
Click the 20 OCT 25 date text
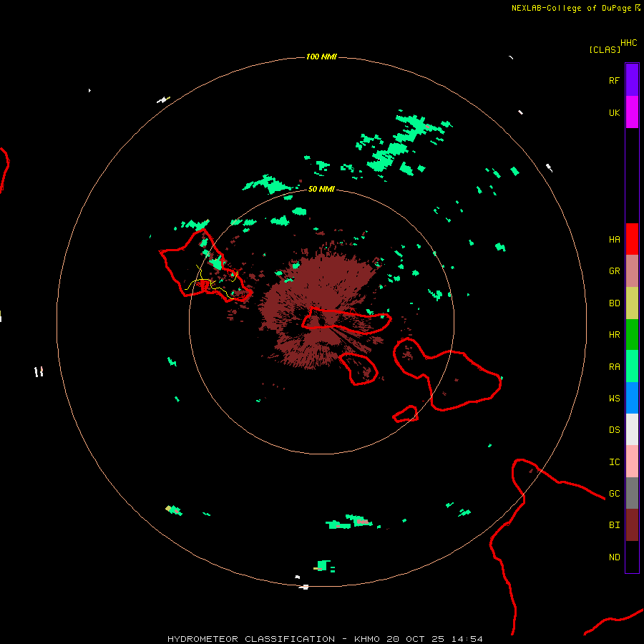(x=415, y=639)
